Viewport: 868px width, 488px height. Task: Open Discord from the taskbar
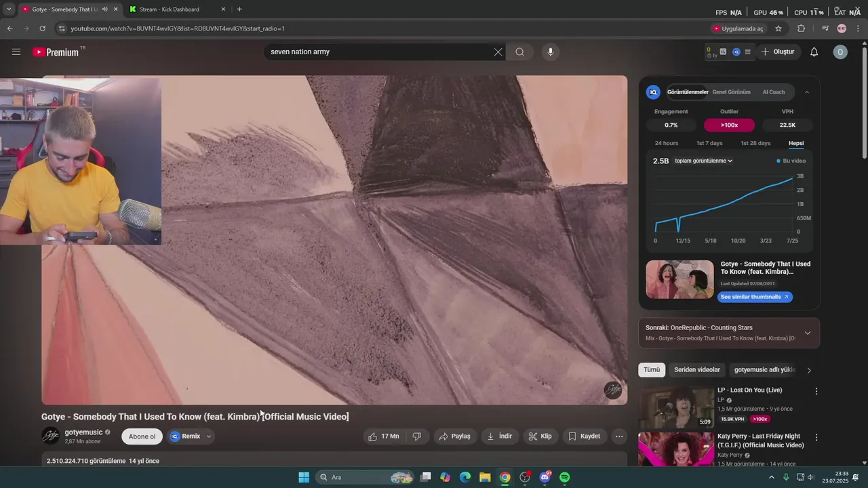click(x=545, y=477)
